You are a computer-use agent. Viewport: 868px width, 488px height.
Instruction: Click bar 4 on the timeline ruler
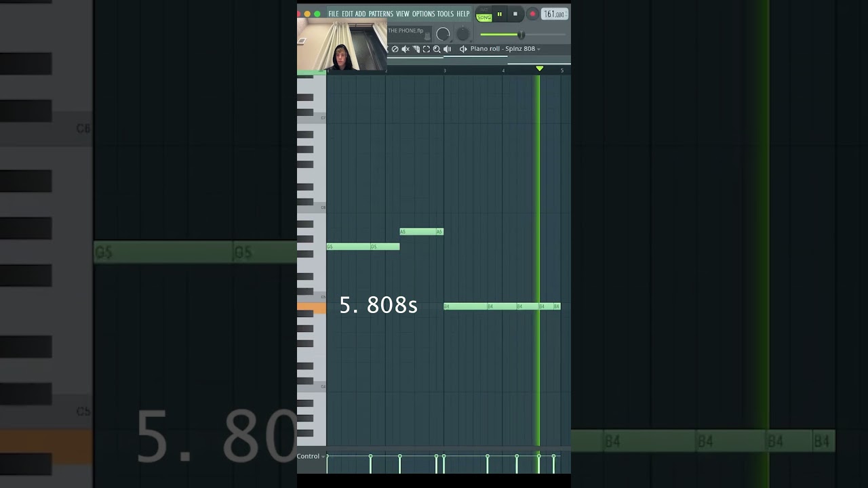[503, 70]
